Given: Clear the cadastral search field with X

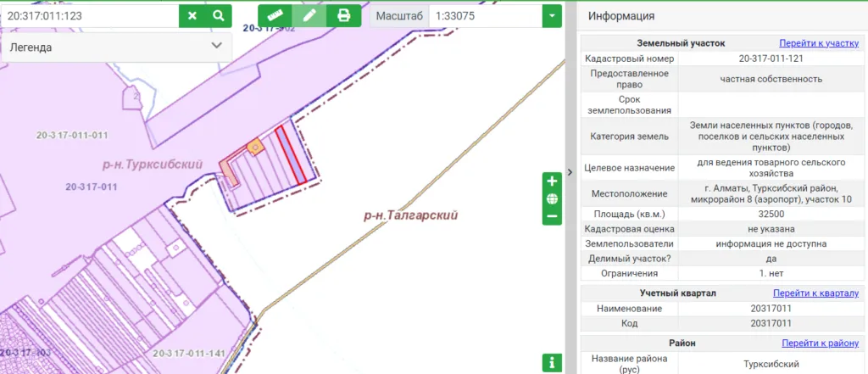Looking at the screenshot, I should point(192,15).
